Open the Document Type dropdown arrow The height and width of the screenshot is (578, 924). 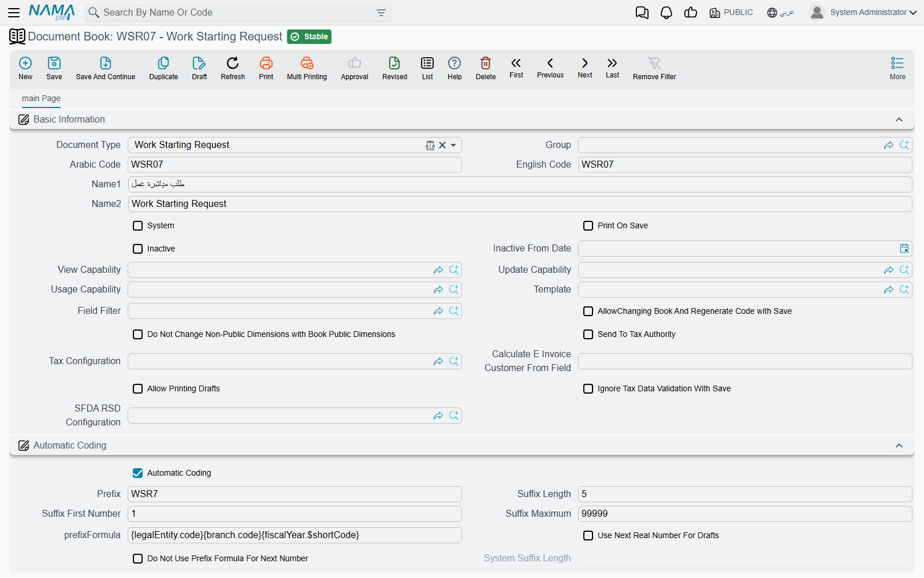coord(454,145)
